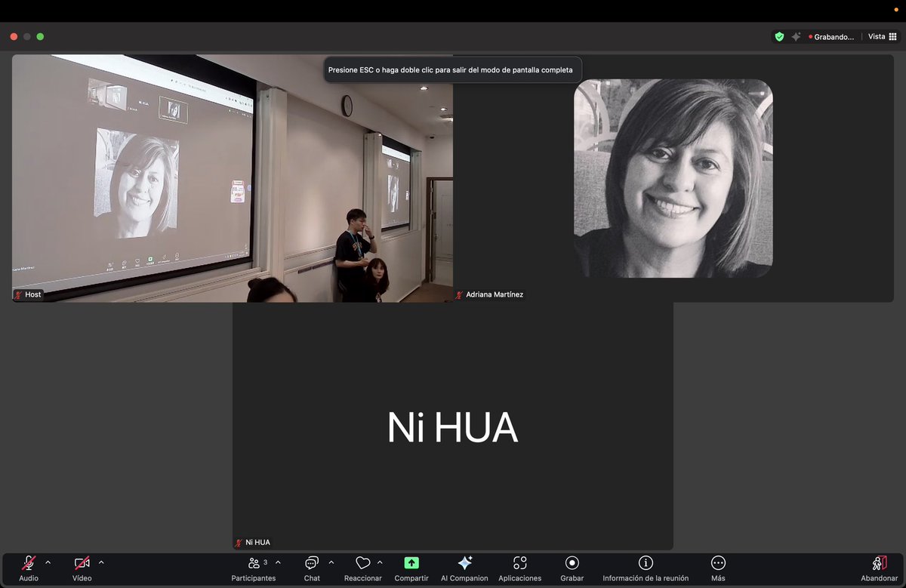Click the green Compartir share screen button

411,568
